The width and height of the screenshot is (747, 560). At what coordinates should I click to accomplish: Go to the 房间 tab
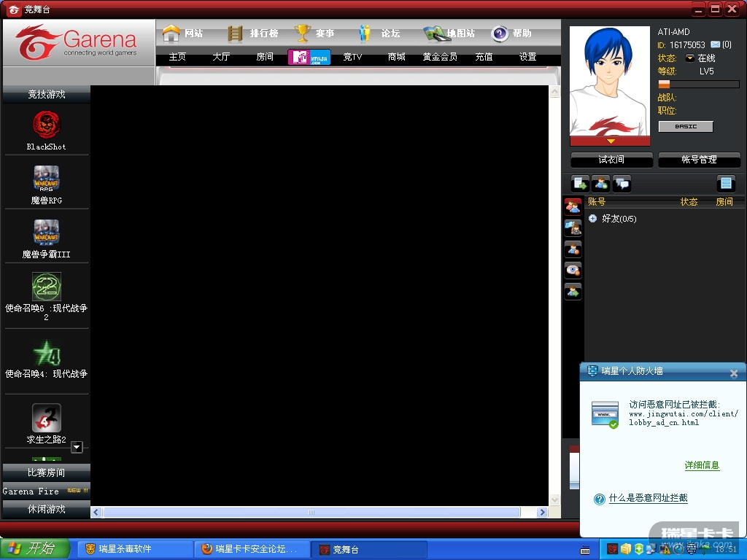[x=265, y=57]
